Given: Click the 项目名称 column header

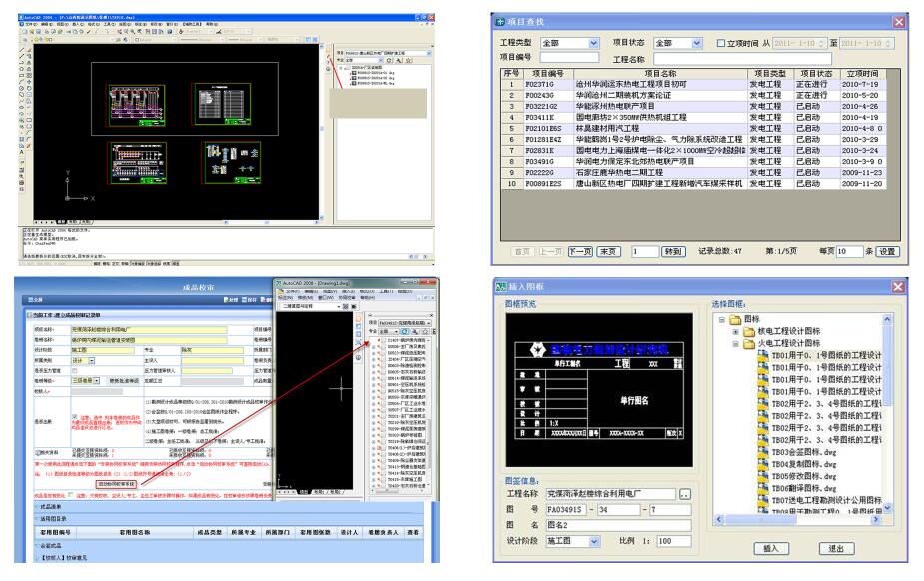Looking at the screenshot, I should [x=660, y=74].
